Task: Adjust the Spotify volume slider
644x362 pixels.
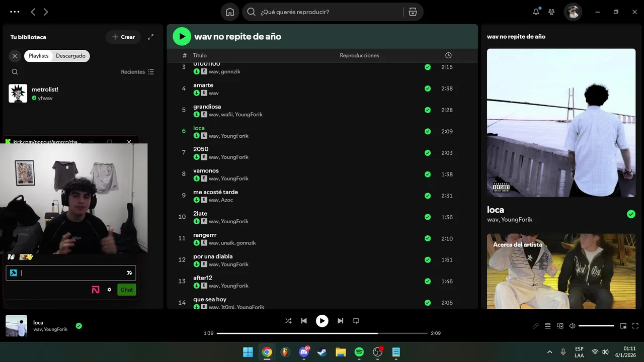Action: pos(596,326)
